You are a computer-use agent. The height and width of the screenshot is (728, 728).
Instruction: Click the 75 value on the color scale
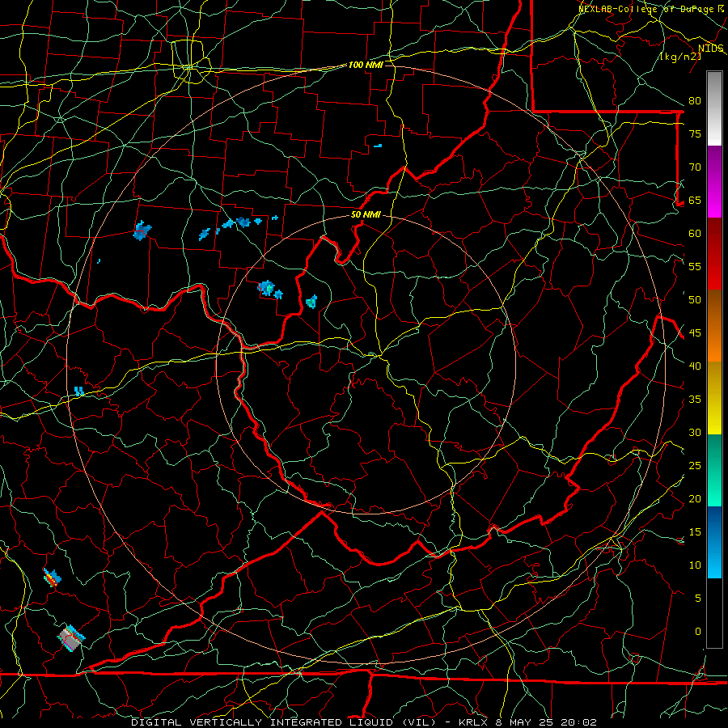695,133
